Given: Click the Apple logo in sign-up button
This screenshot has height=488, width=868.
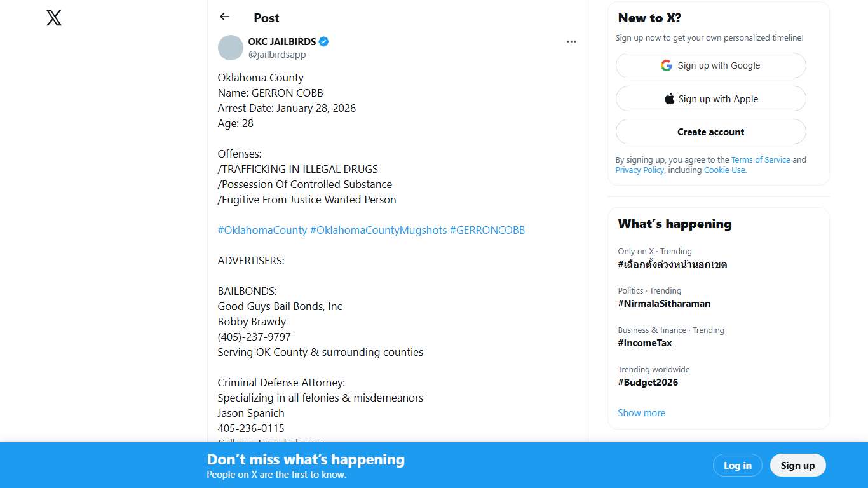Looking at the screenshot, I should (670, 99).
